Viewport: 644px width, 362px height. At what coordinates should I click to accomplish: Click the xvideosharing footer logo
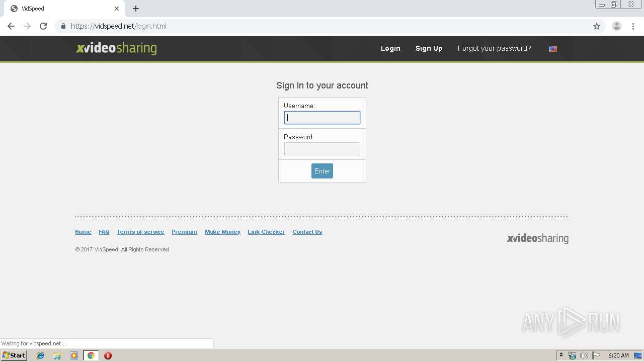click(537, 238)
